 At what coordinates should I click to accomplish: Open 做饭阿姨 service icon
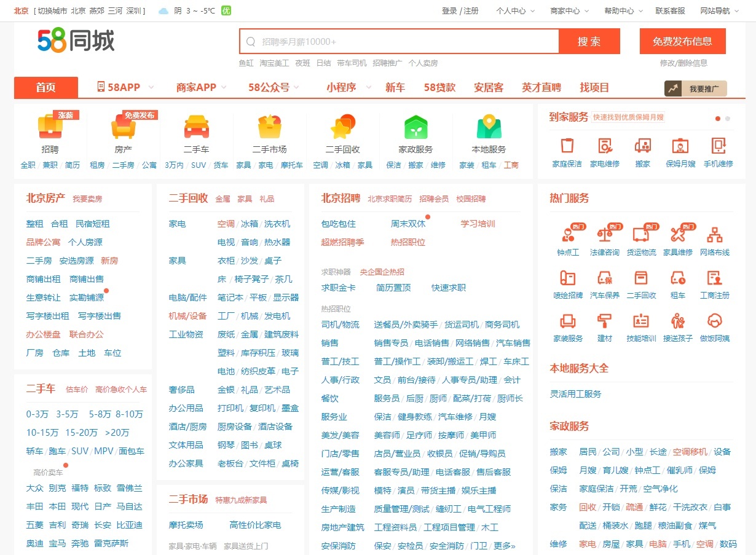pos(715,321)
